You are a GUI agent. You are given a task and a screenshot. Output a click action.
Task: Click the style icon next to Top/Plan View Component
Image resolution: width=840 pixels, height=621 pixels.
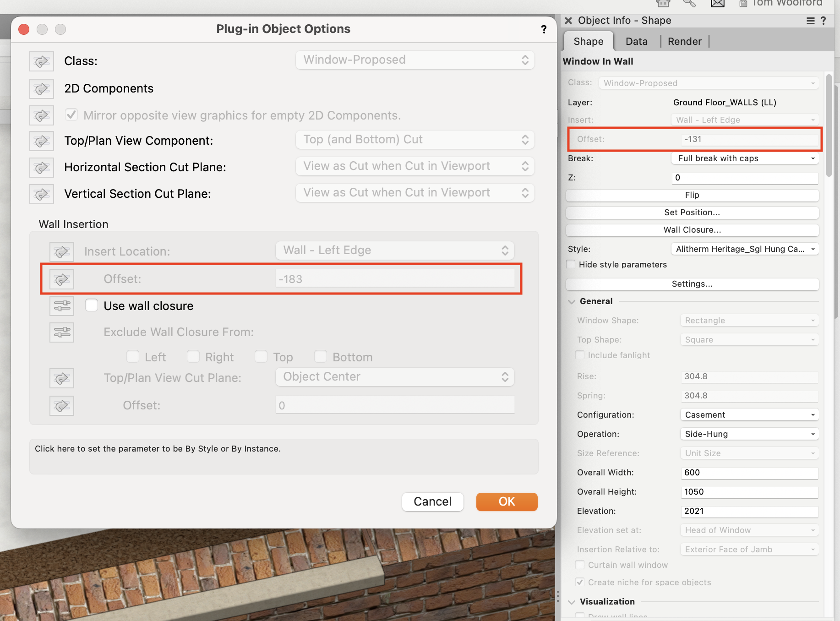(41, 141)
